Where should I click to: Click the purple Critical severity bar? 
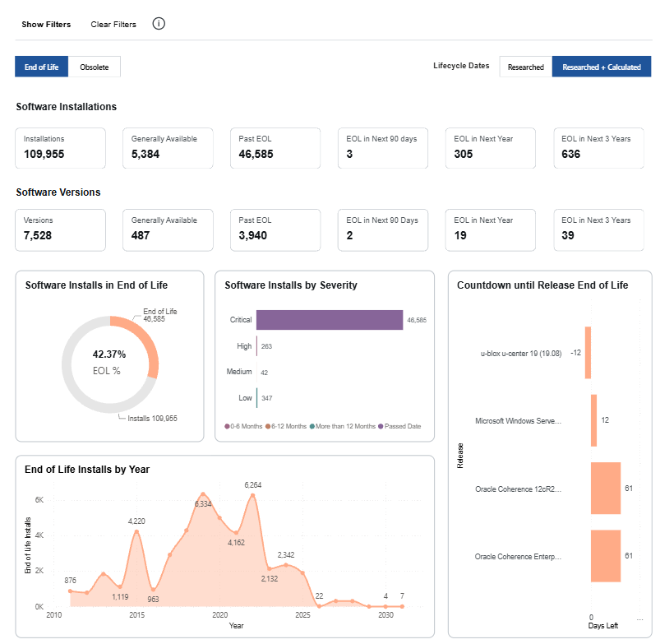[330, 320]
